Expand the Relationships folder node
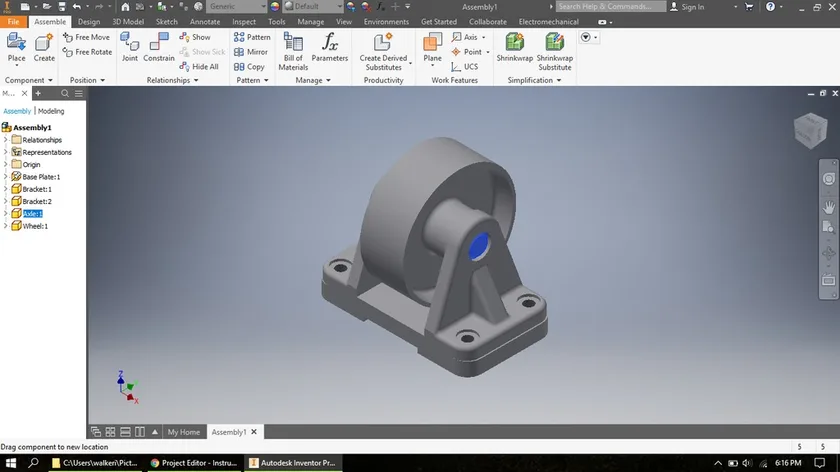 pyautogui.click(x=6, y=140)
